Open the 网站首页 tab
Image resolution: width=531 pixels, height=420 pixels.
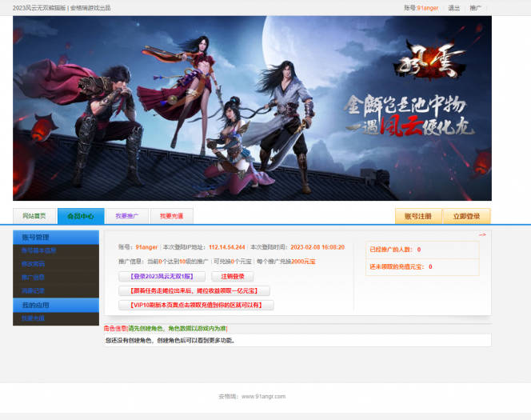point(34,216)
